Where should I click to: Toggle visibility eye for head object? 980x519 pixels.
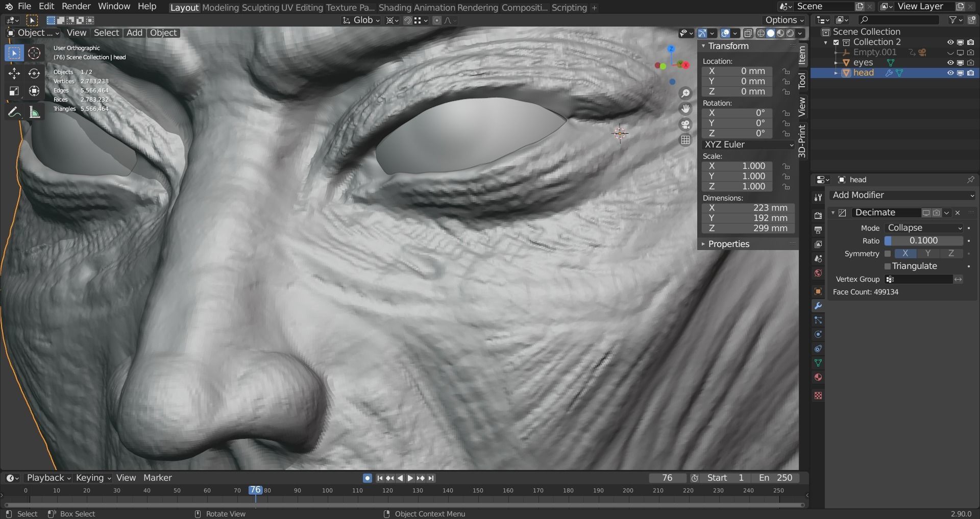pos(950,73)
